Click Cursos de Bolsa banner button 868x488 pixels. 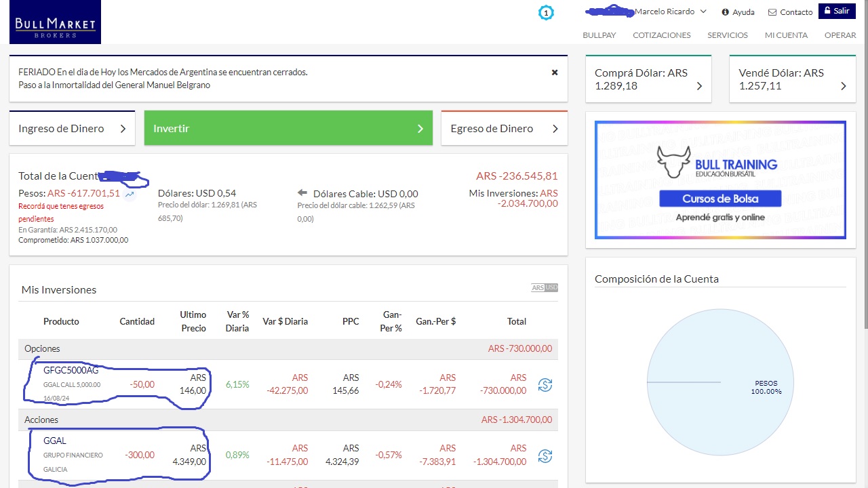(x=720, y=199)
